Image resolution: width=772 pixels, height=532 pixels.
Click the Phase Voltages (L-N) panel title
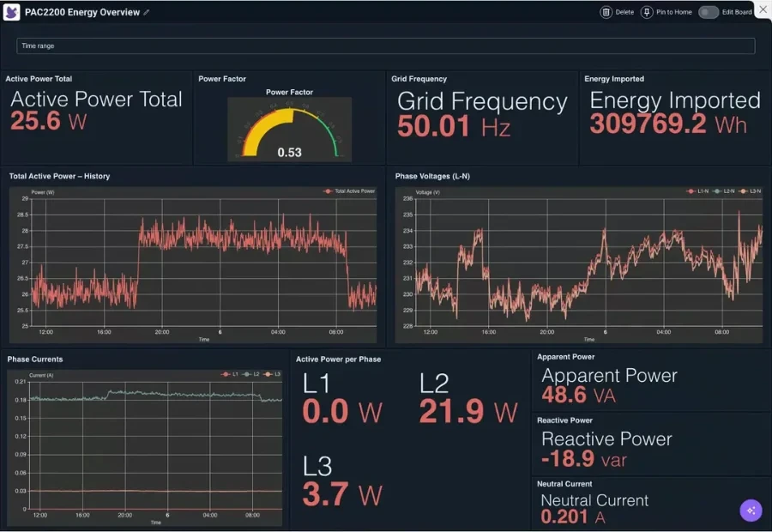[x=432, y=177]
